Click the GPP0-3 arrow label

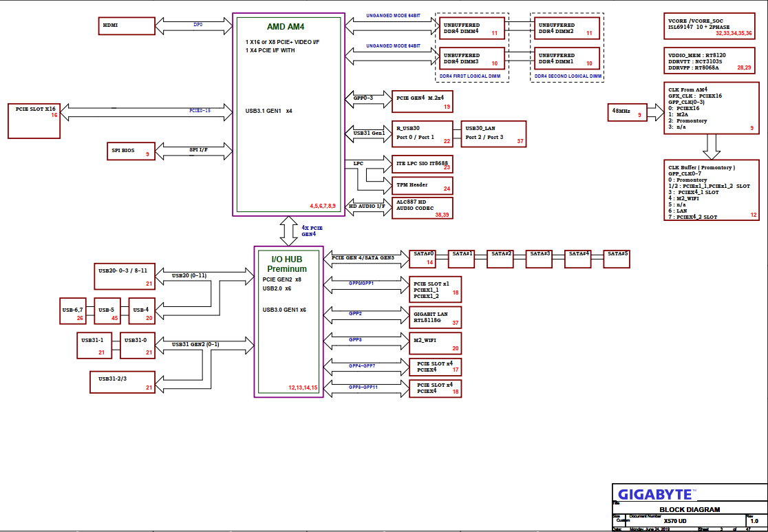(x=363, y=98)
